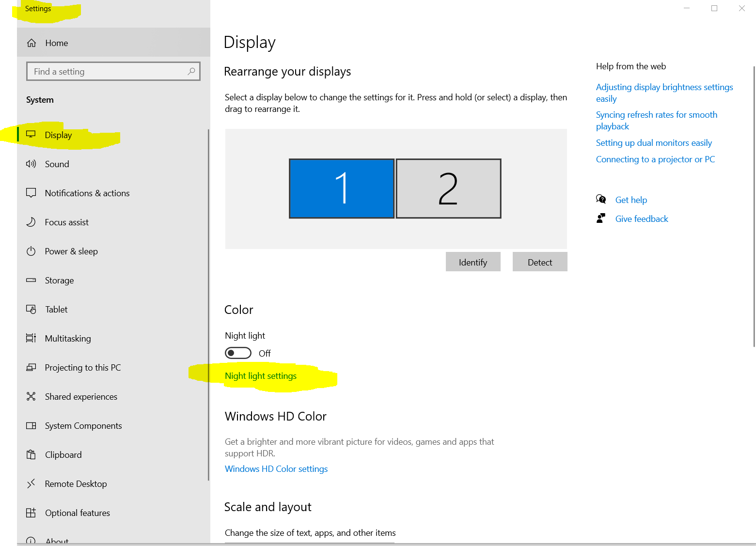The image size is (756, 546).
Task: Open Adjusting display brightness settings link
Action: (x=664, y=93)
